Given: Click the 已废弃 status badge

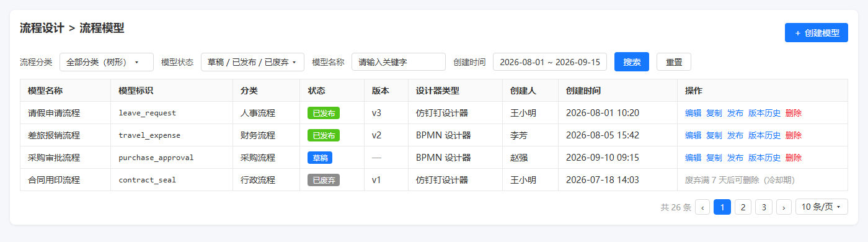Looking at the screenshot, I should click(x=324, y=180).
